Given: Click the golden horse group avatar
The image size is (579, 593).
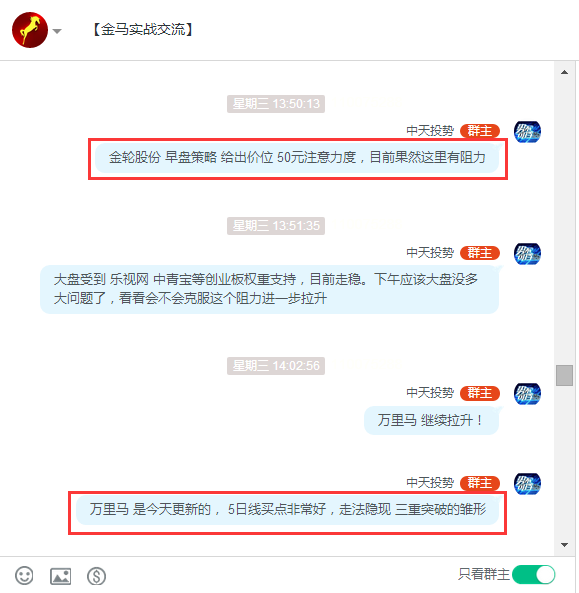Looking at the screenshot, I should 30,30.
